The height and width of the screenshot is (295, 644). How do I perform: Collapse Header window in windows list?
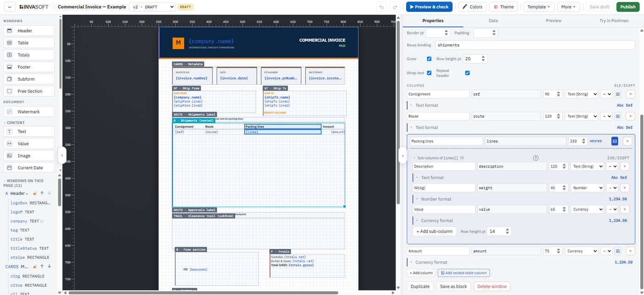click(x=27, y=194)
